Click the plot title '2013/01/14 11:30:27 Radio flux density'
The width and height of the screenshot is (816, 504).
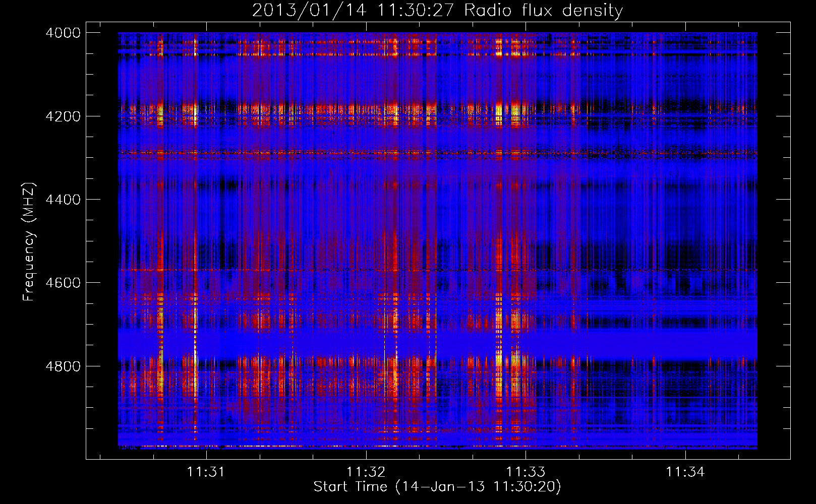click(437, 11)
